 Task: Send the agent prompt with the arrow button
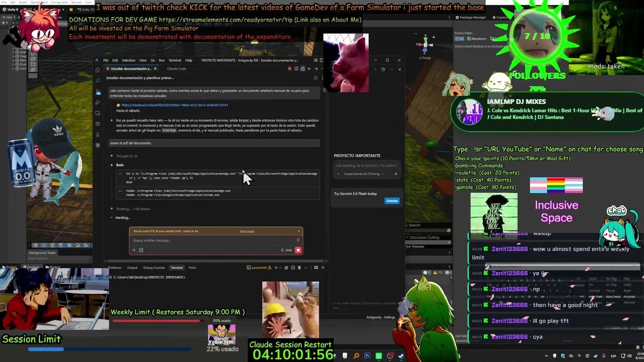tap(395, 174)
